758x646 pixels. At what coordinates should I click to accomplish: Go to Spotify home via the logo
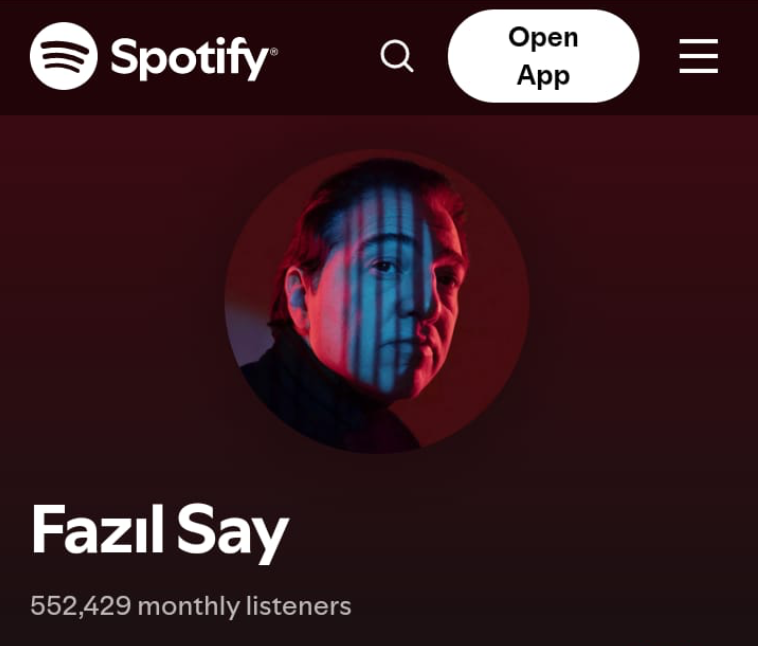tap(154, 56)
